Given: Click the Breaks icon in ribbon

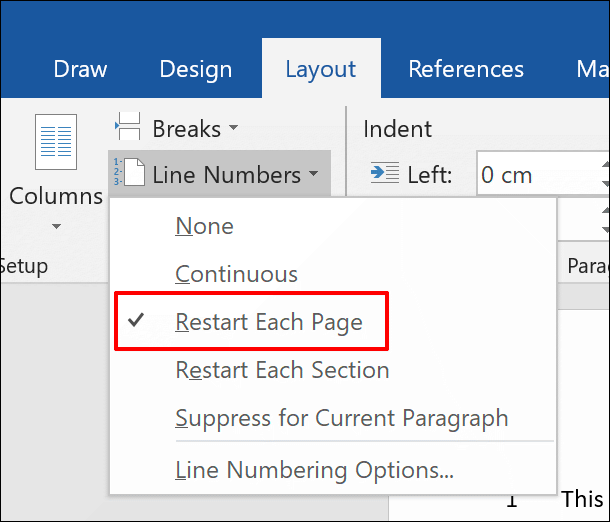Looking at the screenshot, I should tap(128, 128).
